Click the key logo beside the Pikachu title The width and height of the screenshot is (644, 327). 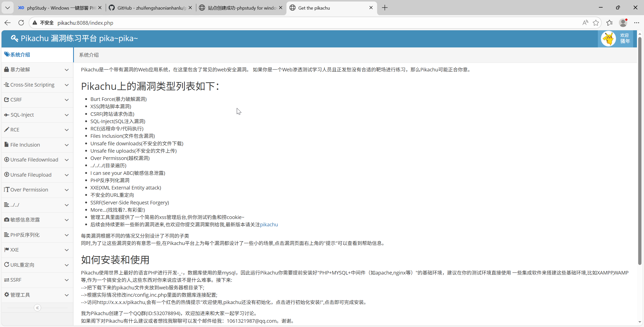(x=14, y=38)
